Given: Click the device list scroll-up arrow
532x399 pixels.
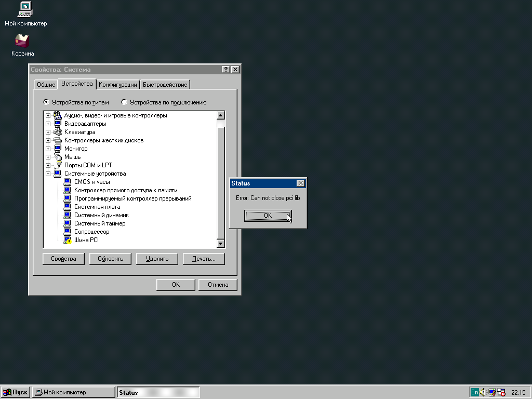Looking at the screenshot, I should coord(220,115).
